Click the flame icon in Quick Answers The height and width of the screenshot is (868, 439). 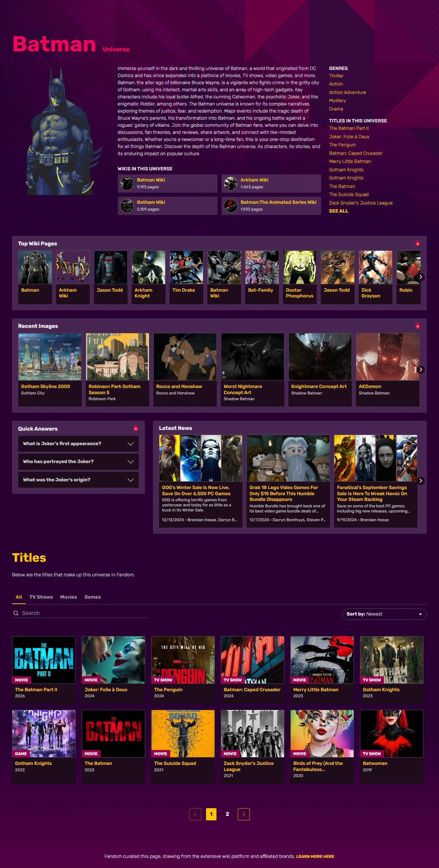136,428
